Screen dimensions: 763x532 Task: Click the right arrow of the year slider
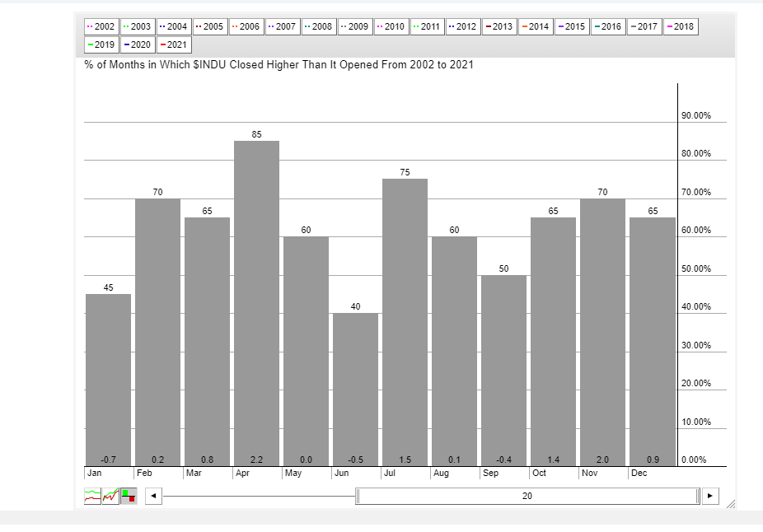710,497
